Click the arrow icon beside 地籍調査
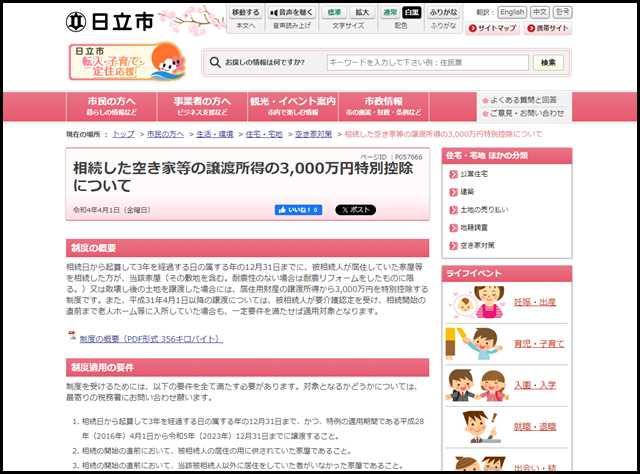This screenshot has height=474, width=640. click(x=453, y=228)
